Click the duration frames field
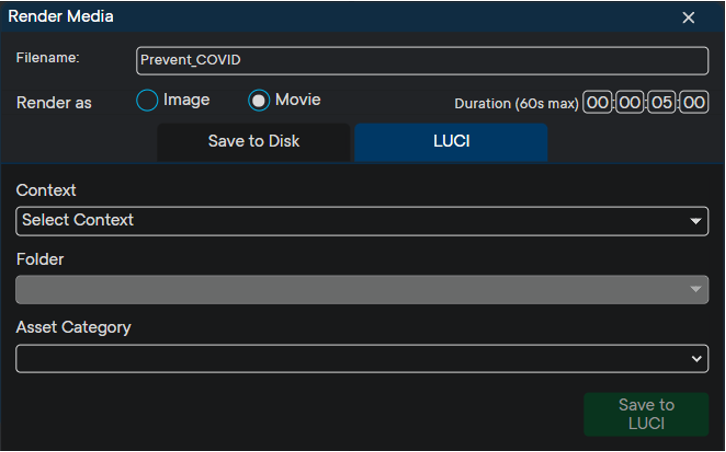Viewport: 726px width, 452px height. click(x=694, y=103)
